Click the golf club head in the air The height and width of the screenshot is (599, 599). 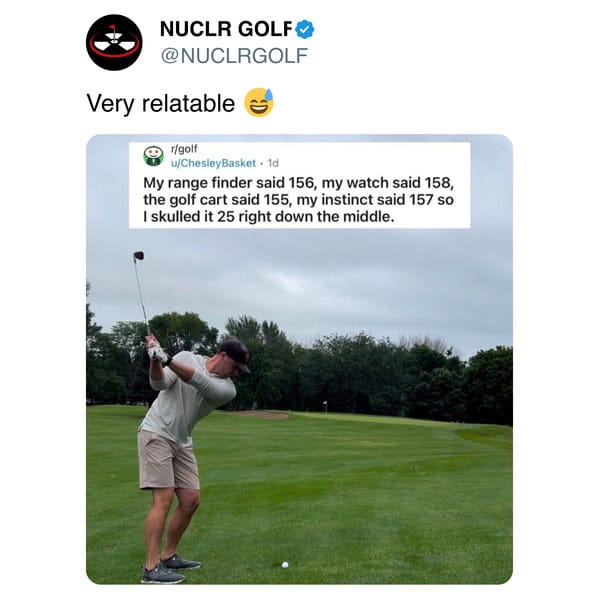(x=139, y=256)
